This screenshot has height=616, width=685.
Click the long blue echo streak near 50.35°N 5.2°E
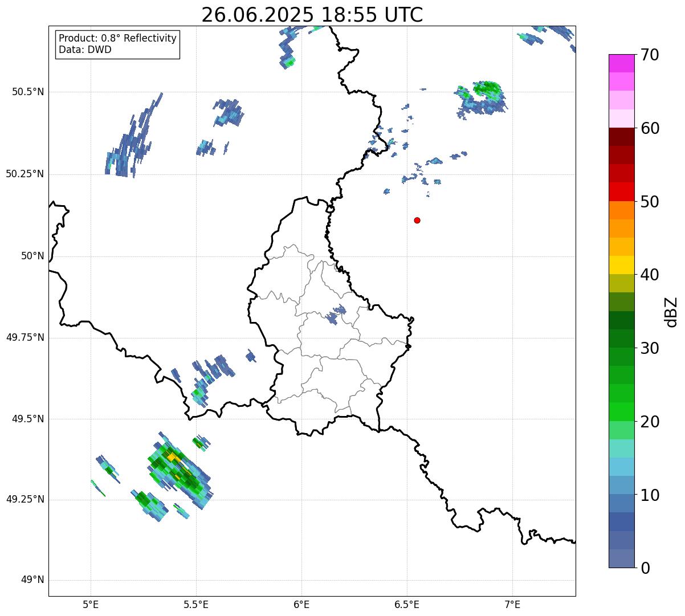point(134,136)
